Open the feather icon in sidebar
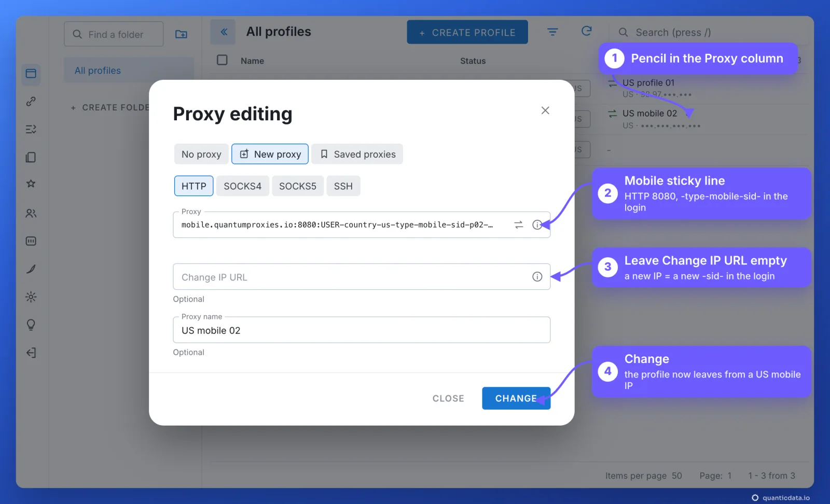Screen dimensions: 830x504 click(x=31, y=269)
